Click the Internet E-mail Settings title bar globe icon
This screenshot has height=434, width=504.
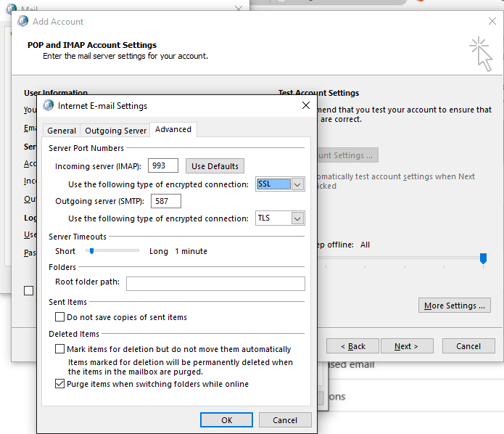49,106
